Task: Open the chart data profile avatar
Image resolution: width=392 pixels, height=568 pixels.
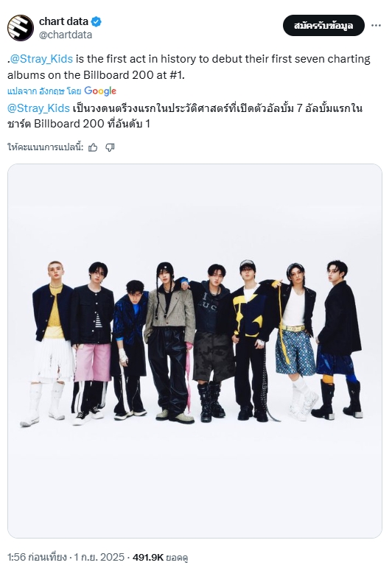Action: pos(21,28)
